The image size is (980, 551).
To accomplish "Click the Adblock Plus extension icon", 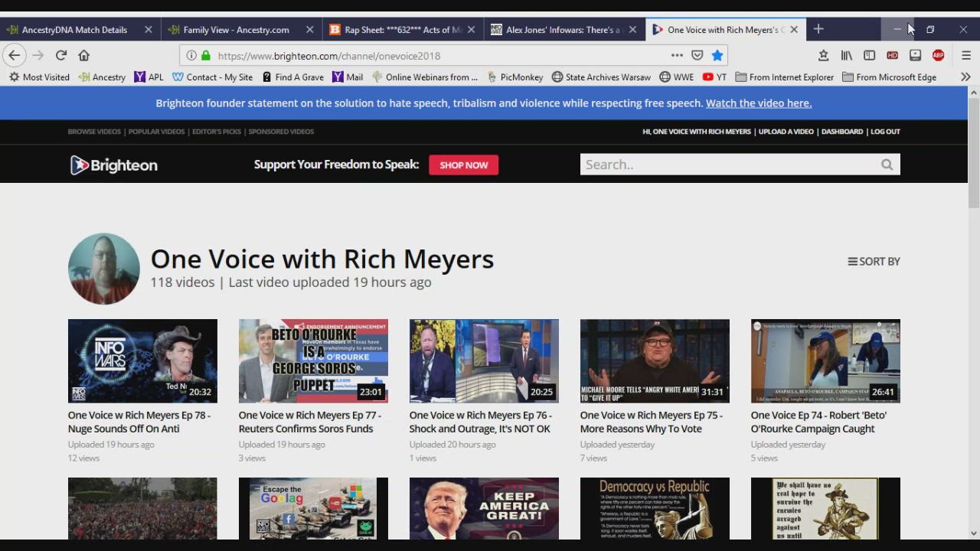I will (x=938, y=55).
